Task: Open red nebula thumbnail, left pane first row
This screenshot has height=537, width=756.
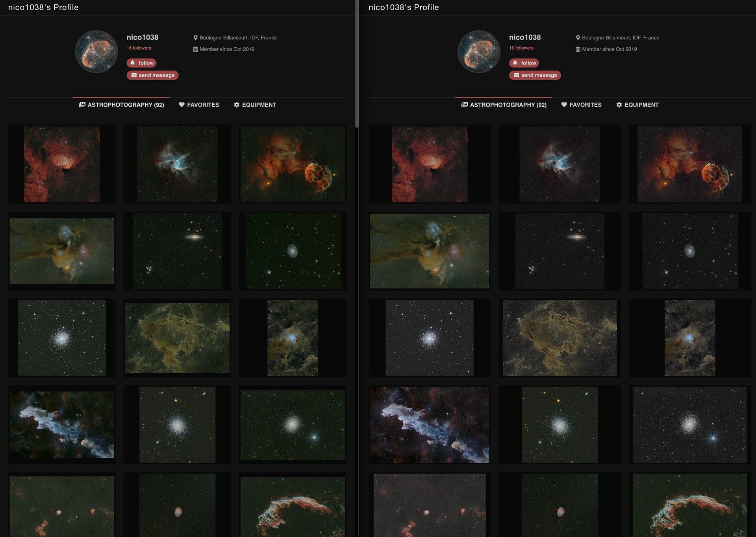Action: [x=62, y=164]
